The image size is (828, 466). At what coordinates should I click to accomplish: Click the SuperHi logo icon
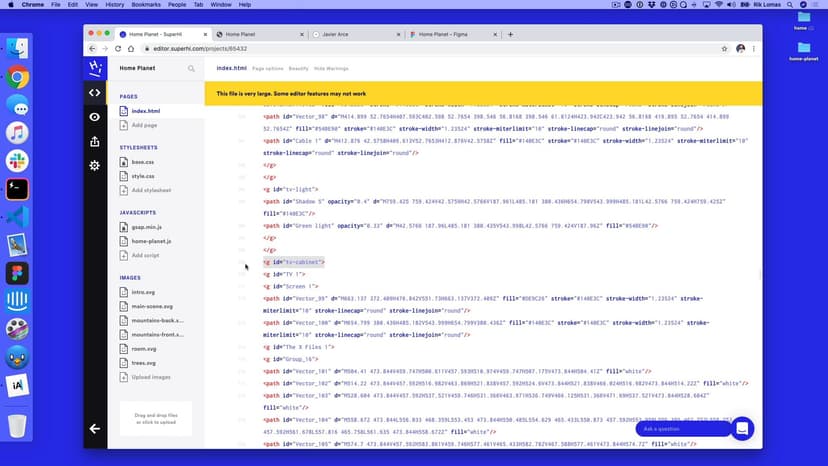click(x=94, y=68)
